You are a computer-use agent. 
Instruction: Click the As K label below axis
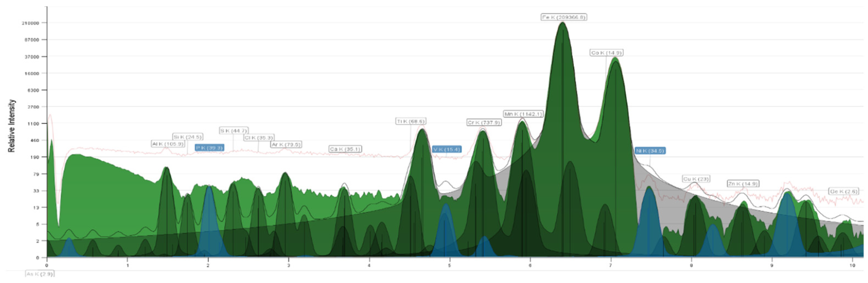[x=40, y=274]
